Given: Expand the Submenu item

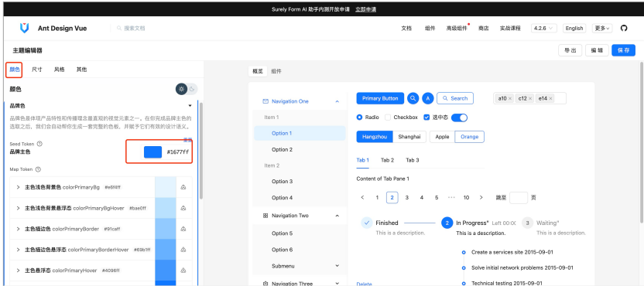Looking at the screenshot, I should coord(337,266).
